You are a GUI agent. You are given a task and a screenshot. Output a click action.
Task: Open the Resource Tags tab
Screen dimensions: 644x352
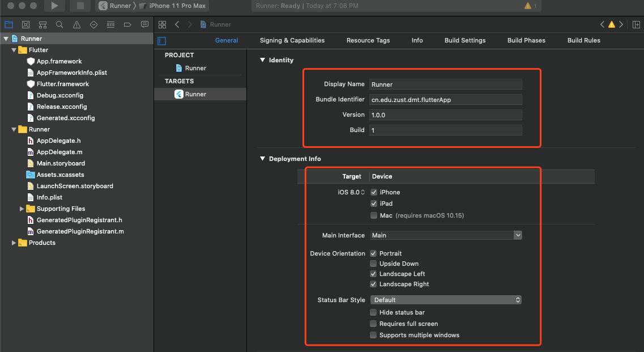368,40
